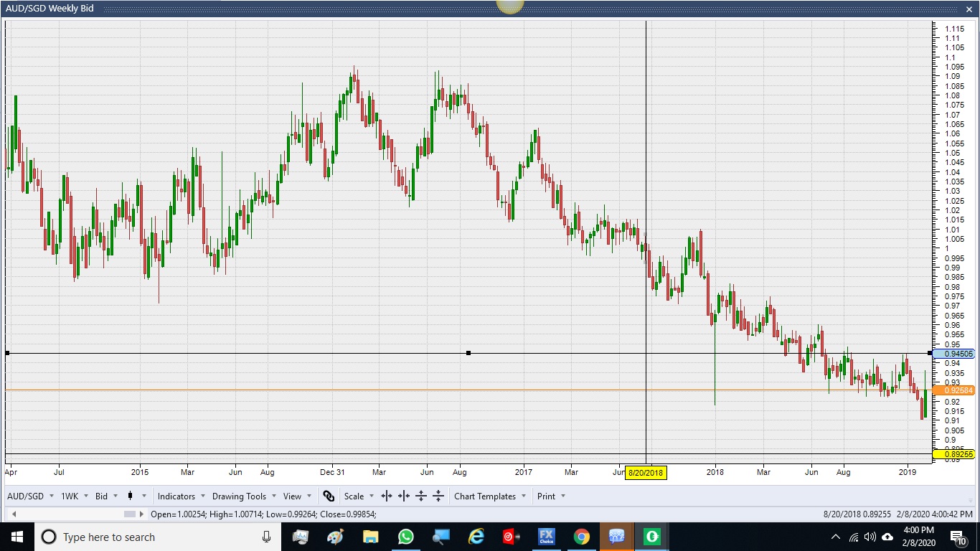
Task: Select the horizontal line's middle handle
Action: pos(468,353)
